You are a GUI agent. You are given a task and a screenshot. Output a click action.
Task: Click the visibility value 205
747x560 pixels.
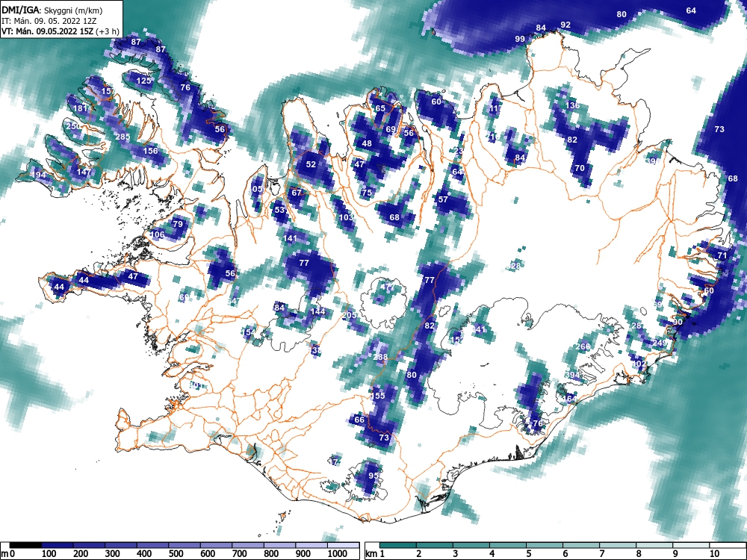click(350, 315)
